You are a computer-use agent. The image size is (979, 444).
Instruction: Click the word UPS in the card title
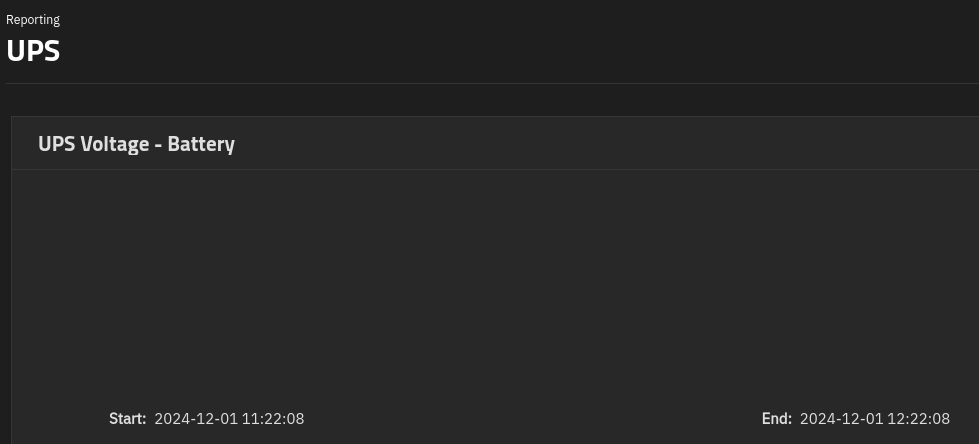click(x=57, y=144)
